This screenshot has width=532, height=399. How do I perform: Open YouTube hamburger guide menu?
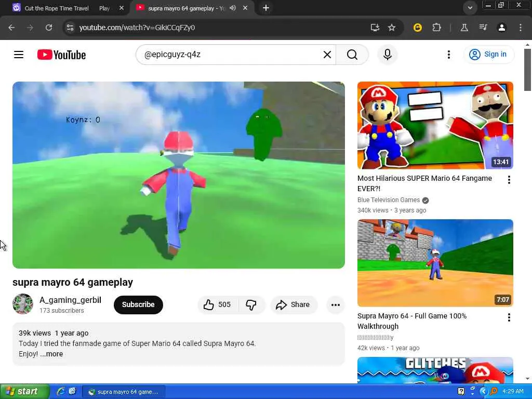click(19, 55)
